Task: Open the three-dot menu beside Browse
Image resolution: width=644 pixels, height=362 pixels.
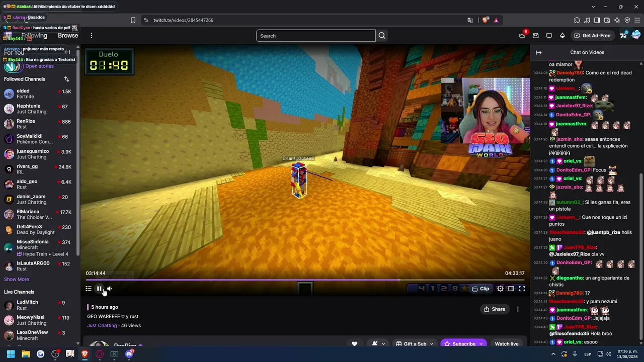Action: (x=92, y=36)
